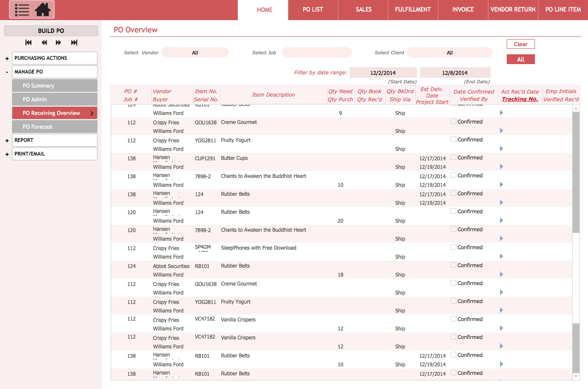Viewport: 588px width, 389px height.
Task: Open blue arrow for PO 138 item 124 row
Action: click(x=501, y=203)
